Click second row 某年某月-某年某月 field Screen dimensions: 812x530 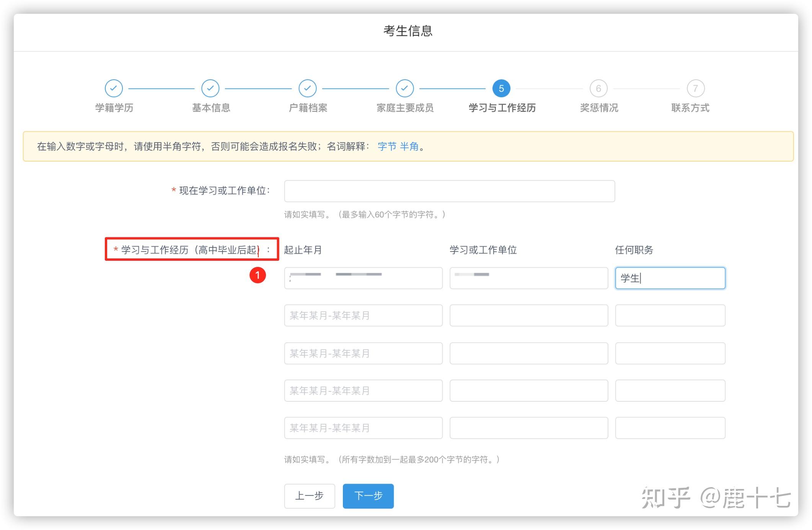[363, 316]
